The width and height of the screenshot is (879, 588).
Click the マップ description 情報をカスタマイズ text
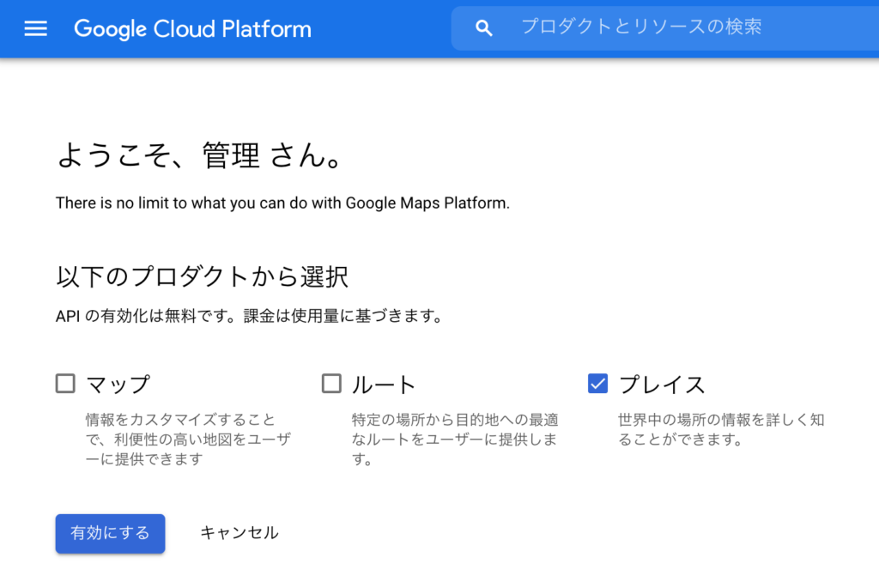click(x=188, y=439)
